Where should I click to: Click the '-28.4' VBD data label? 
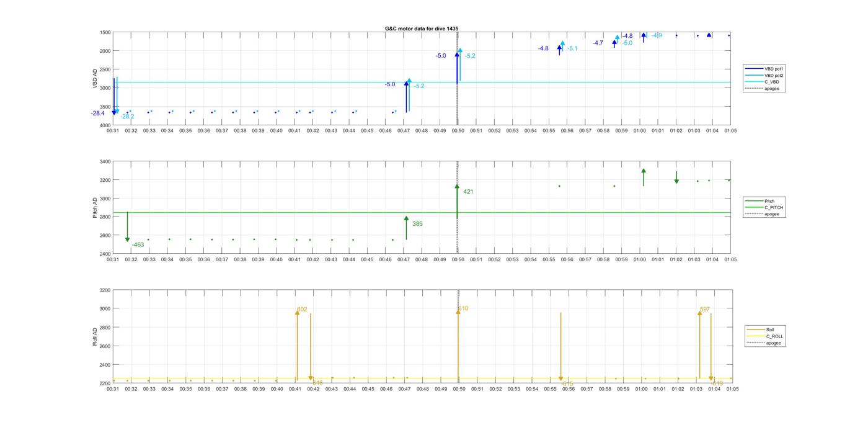coord(97,113)
